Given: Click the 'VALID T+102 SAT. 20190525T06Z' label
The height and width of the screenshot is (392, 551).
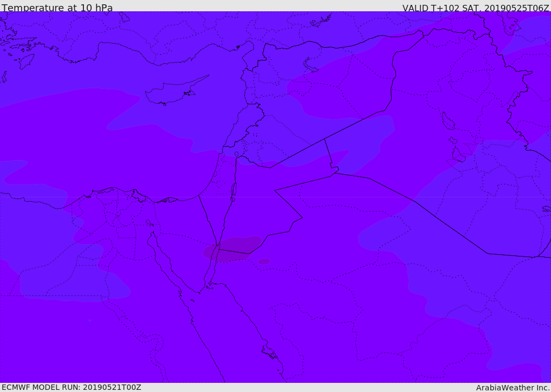Looking at the screenshot, I should 476,8.
